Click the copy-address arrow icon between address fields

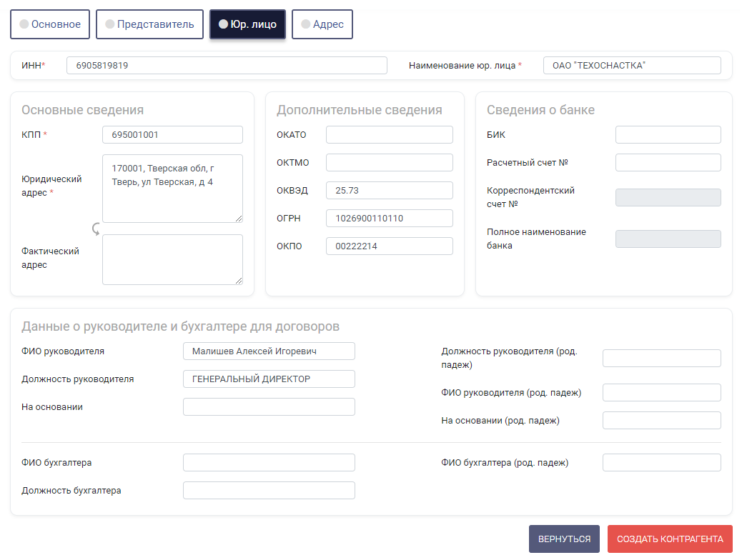pyautogui.click(x=96, y=229)
